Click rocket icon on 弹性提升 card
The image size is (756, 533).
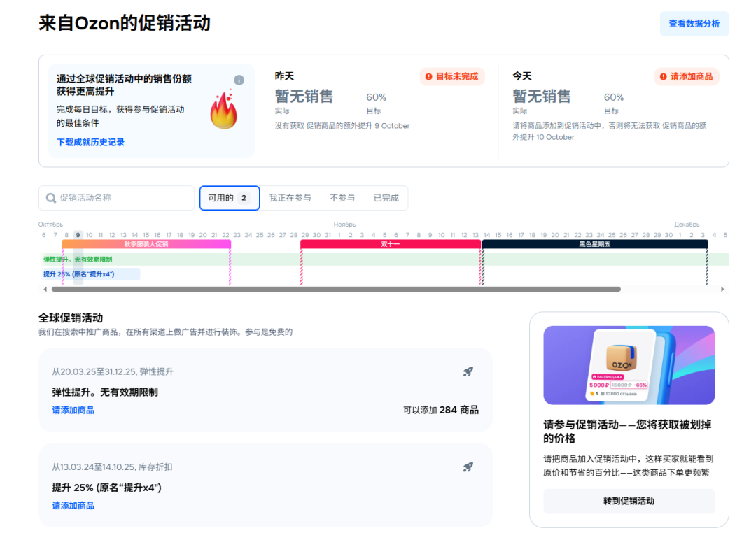[x=468, y=371]
